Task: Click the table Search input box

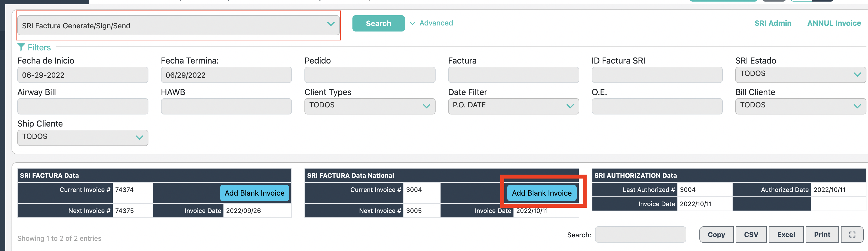Action: [x=640, y=234]
